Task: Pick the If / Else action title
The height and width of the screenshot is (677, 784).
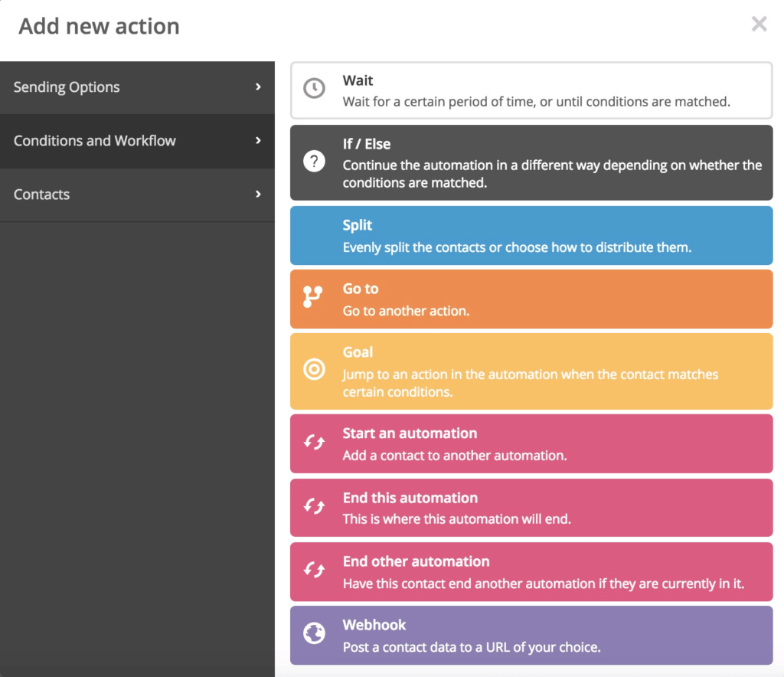Action: 367,144
